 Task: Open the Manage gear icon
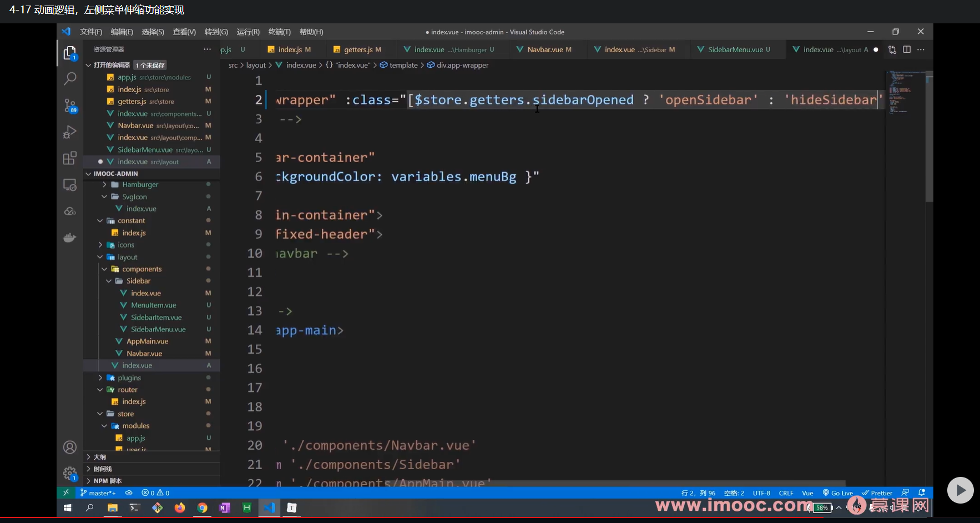(70, 474)
